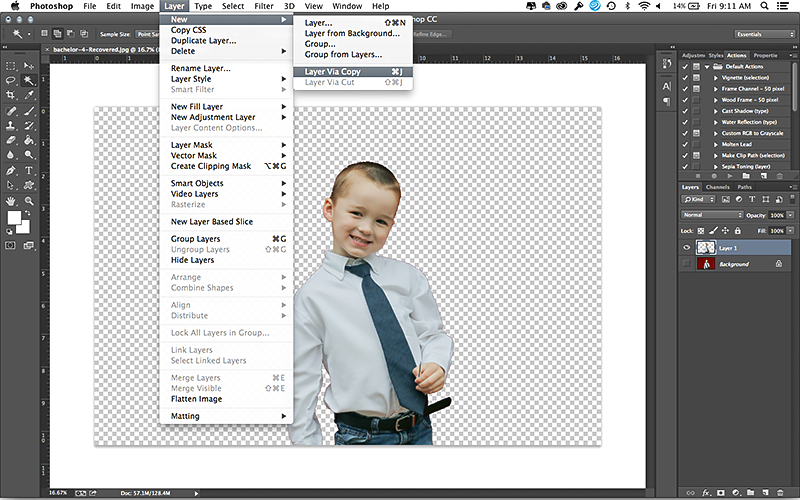Click the background color swatch
The height and width of the screenshot is (500, 800).
click(x=24, y=228)
